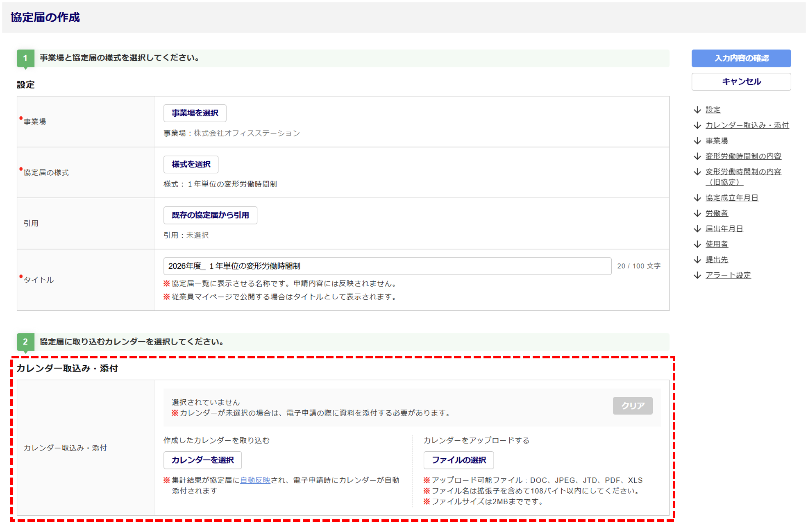Go to カレンダー取込み・添付 anchor link
808x532 pixels.
click(747, 125)
